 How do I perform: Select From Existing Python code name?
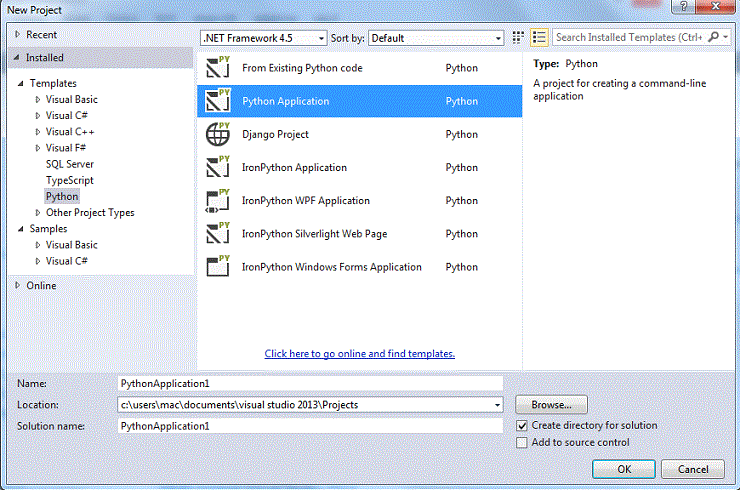[302, 68]
